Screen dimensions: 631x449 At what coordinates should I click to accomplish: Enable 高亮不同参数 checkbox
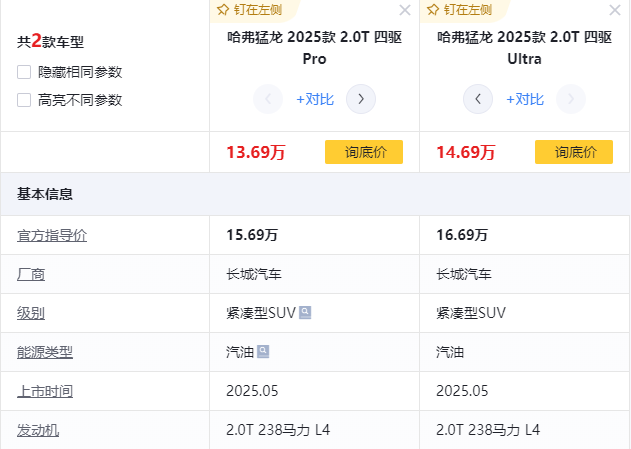[24, 100]
